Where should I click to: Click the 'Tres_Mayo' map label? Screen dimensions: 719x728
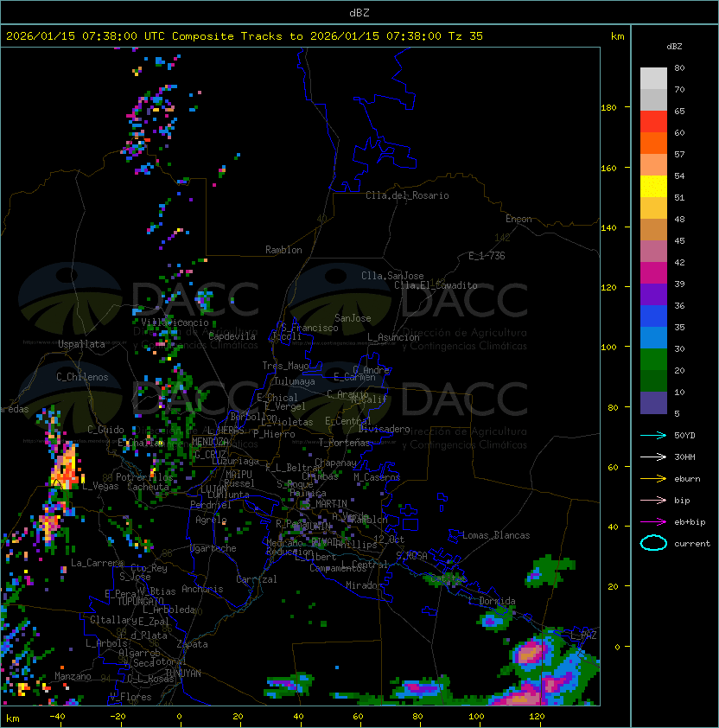[x=285, y=366]
